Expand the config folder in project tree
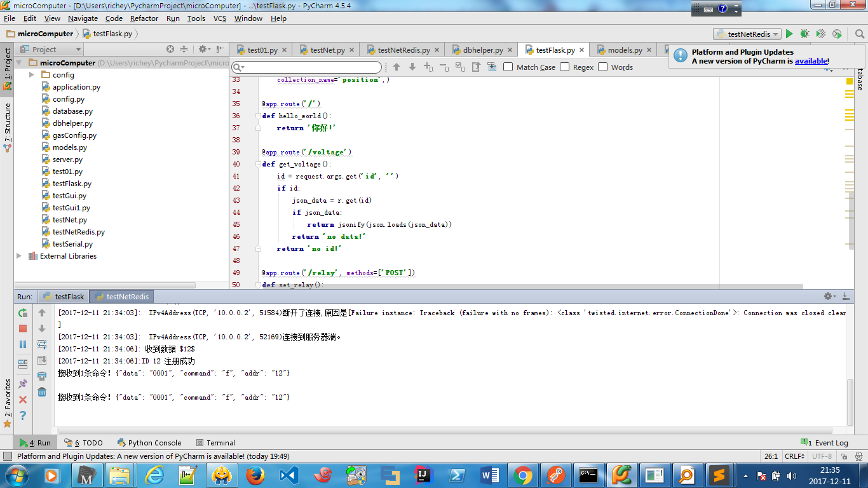868x488 pixels. [32, 75]
